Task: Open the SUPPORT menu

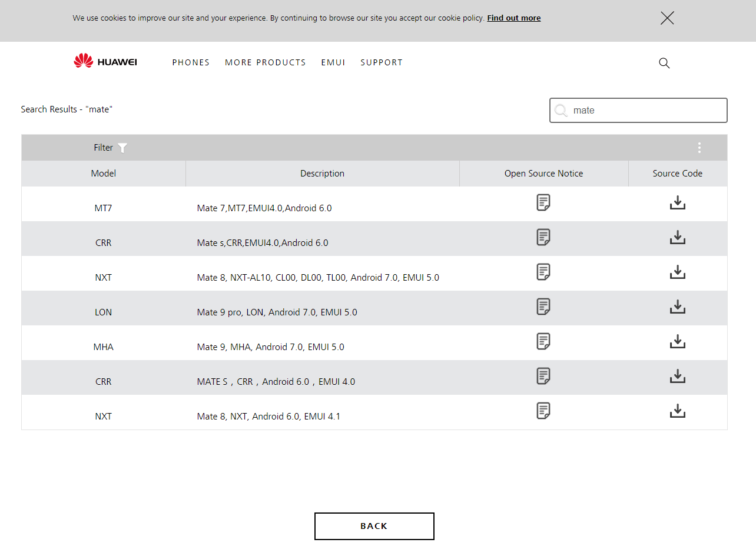Action: [382, 62]
